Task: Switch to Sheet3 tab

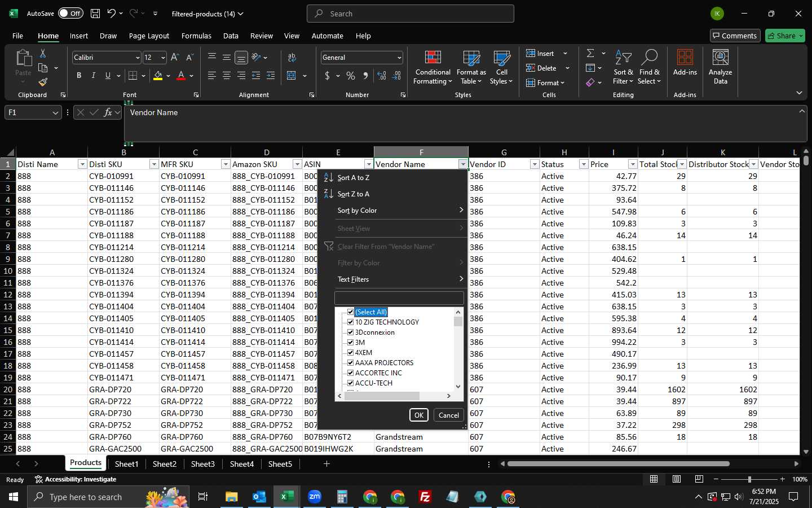Action: (203, 464)
